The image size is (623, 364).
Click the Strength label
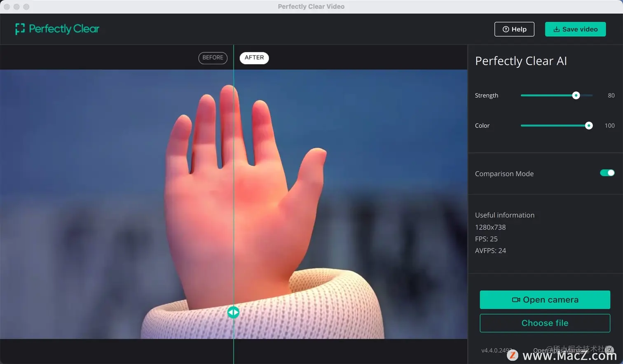click(487, 96)
